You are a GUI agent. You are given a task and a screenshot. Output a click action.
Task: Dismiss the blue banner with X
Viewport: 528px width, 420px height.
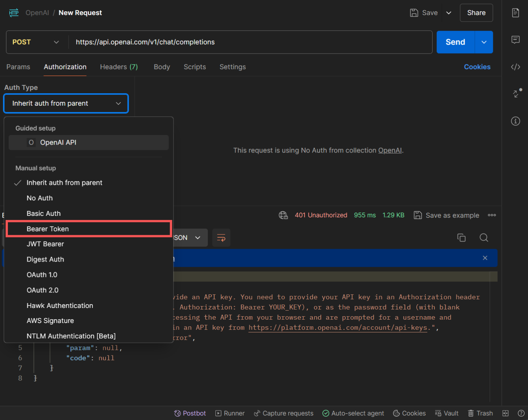pyautogui.click(x=485, y=258)
